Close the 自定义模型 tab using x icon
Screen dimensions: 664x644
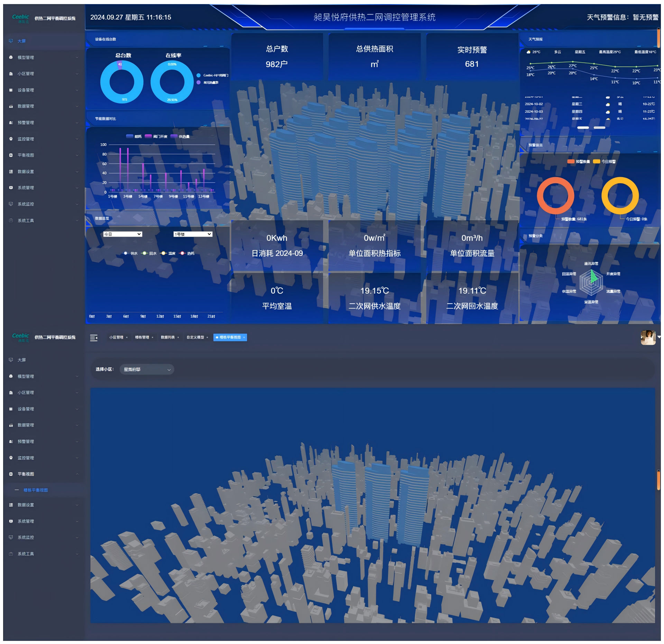(x=207, y=338)
